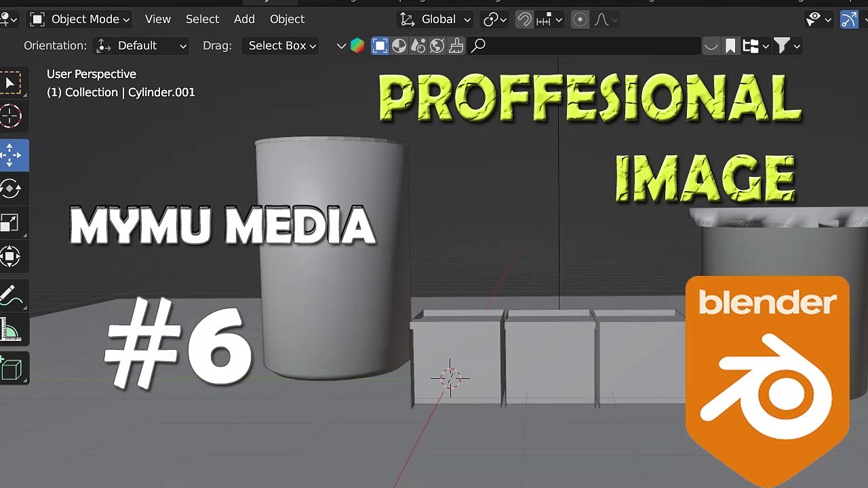
Task: Toggle the globe filter button
Action: tap(437, 45)
